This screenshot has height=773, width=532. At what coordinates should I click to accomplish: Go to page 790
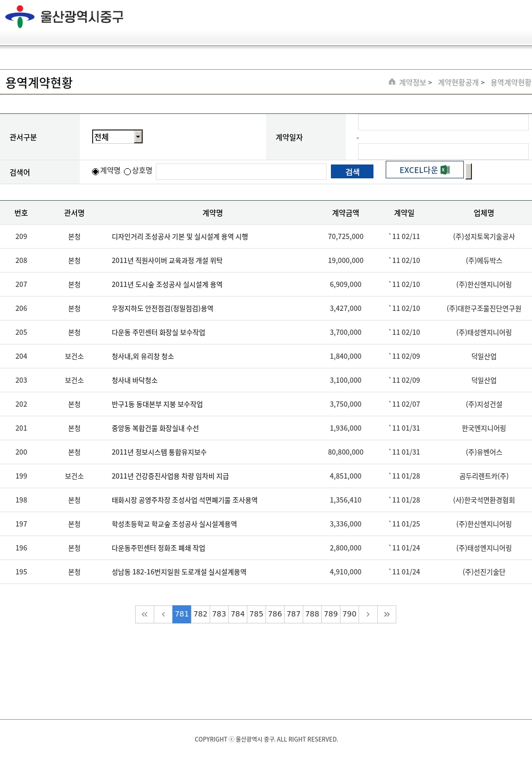tap(350, 614)
